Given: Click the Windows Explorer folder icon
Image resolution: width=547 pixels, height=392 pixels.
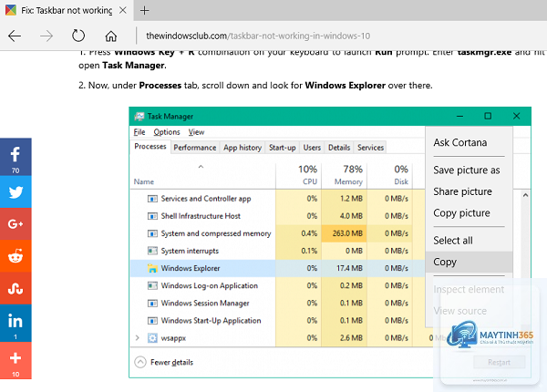Looking at the screenshot, I should (x=152, y=268).
